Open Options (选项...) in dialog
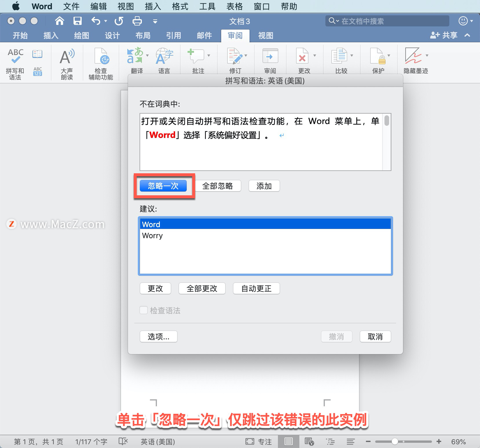This screenshot has width=480, height=448. (159, 336)
